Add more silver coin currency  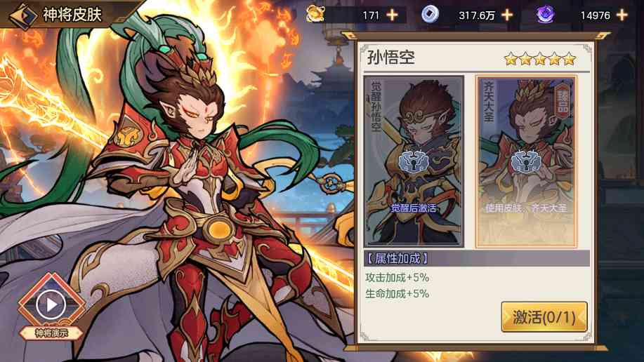coord(507,15)
